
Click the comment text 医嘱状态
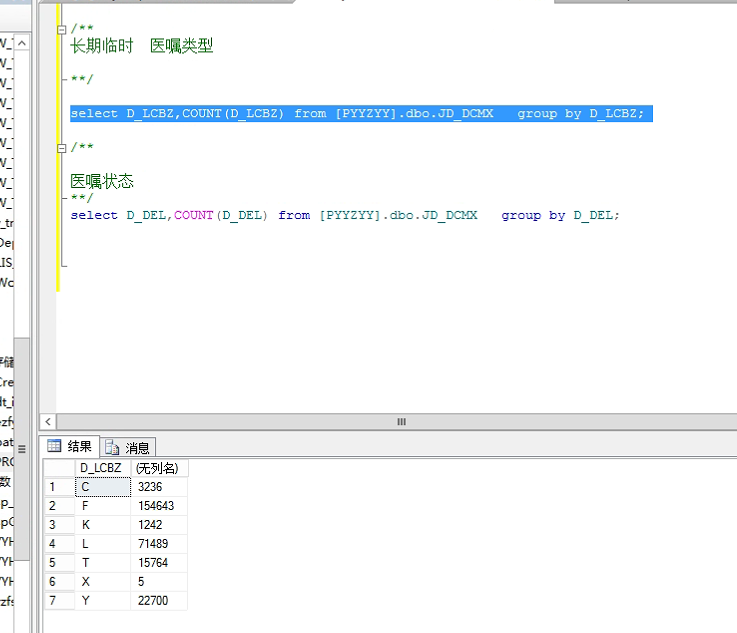point(102,181)
